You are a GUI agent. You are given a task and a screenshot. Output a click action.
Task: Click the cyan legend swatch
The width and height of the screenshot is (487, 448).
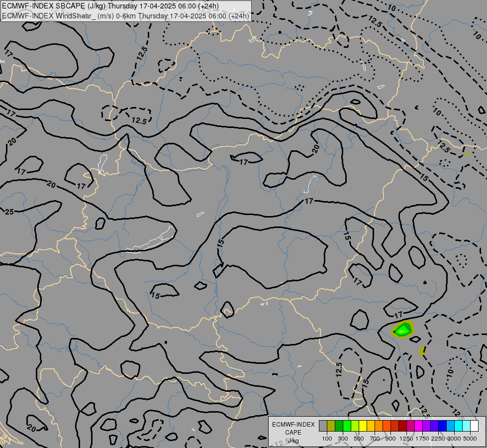(459, 426)
